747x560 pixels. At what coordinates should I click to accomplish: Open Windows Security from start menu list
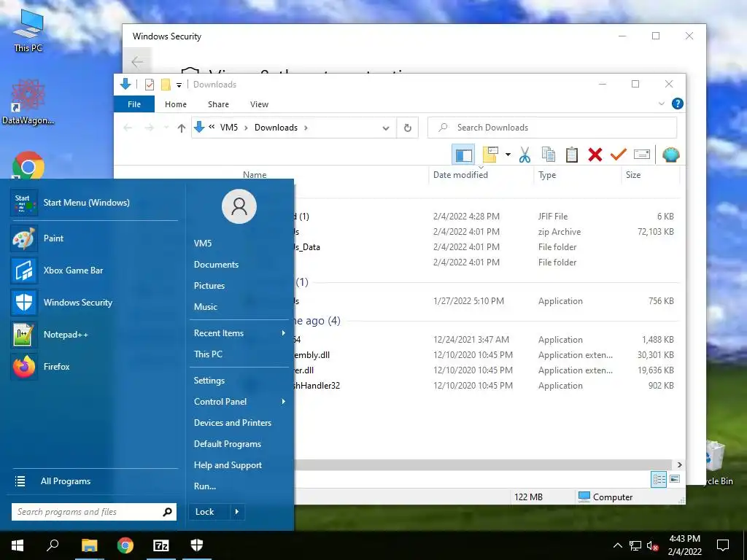pyautogui.click(x=94, y=303)
